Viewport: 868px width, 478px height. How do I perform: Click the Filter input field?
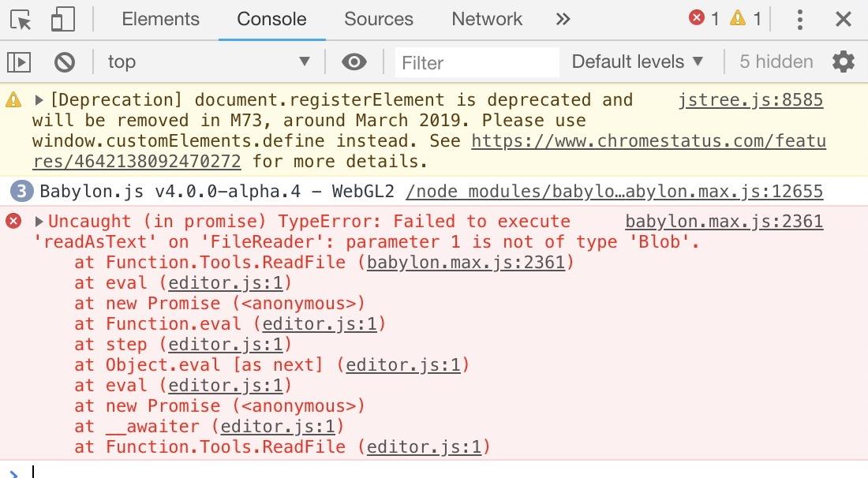pos(477,62)
